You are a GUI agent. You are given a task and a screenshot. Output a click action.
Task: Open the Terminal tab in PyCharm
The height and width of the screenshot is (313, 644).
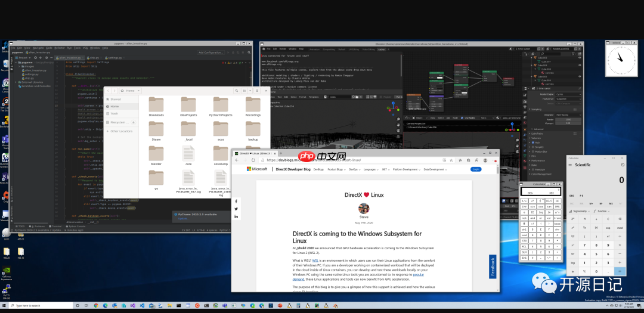click(56, 227)
